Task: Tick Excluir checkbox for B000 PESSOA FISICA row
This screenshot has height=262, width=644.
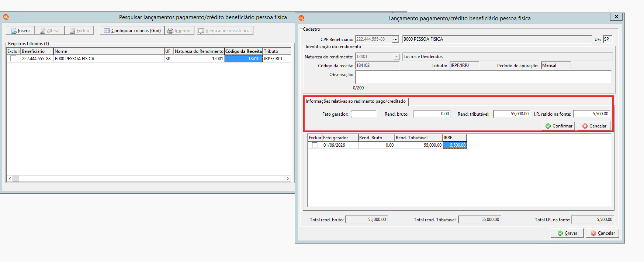Action: [x=13, y=59]
